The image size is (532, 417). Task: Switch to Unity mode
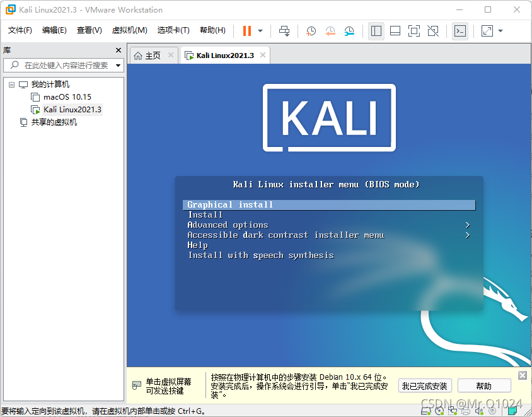tap(433, 31)
